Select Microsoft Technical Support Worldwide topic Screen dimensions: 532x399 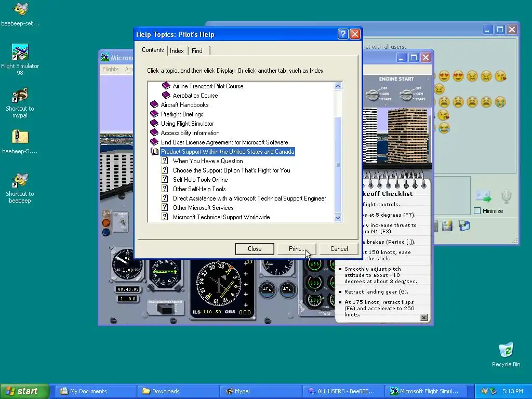221,217
